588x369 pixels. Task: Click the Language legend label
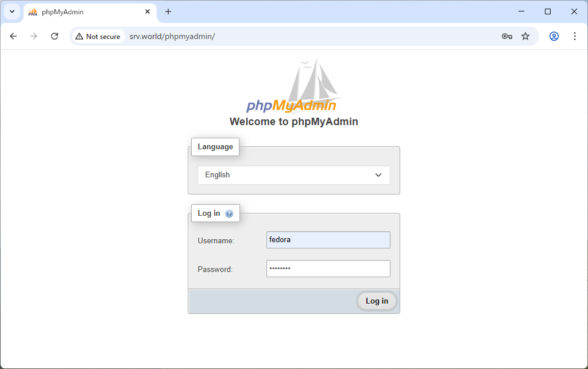click(x=215, y=147)
